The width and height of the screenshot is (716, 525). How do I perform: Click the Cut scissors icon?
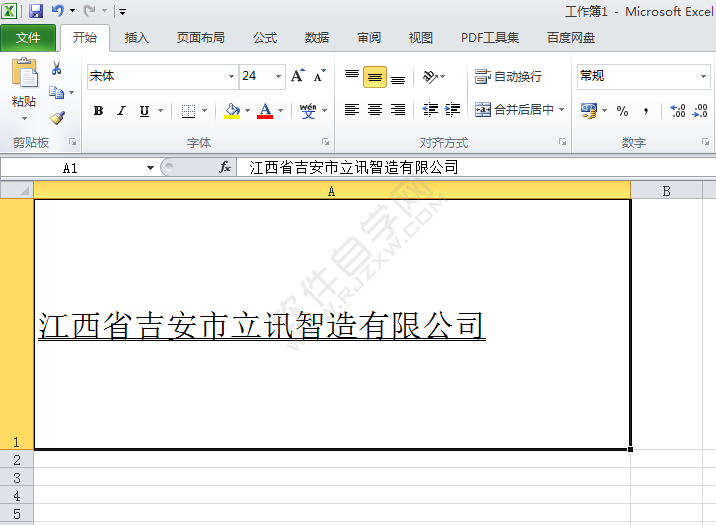(x=57, y=68)
